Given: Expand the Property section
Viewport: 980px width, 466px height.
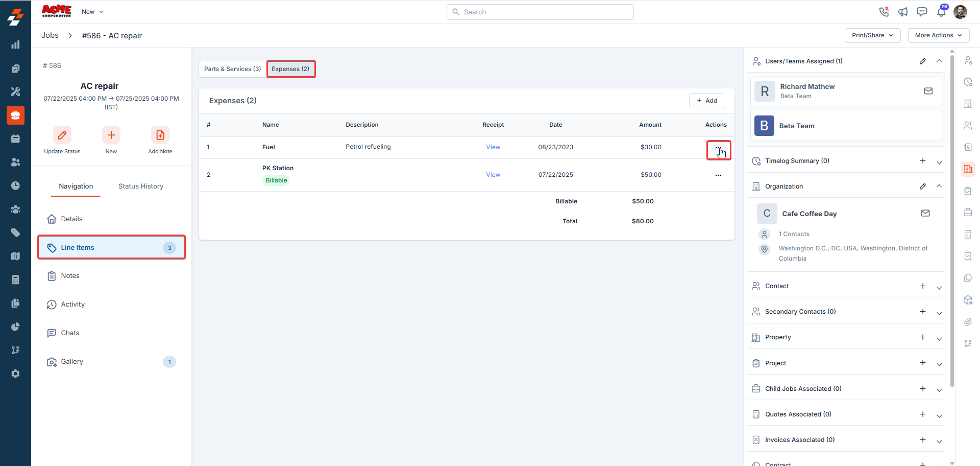Looking at the screenshot, I should (x=939, y=339).
